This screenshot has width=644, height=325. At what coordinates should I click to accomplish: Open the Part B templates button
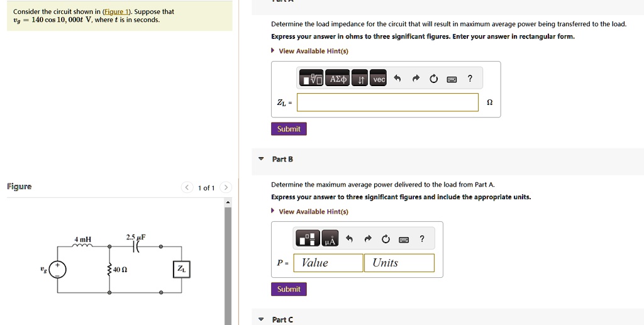308,239
